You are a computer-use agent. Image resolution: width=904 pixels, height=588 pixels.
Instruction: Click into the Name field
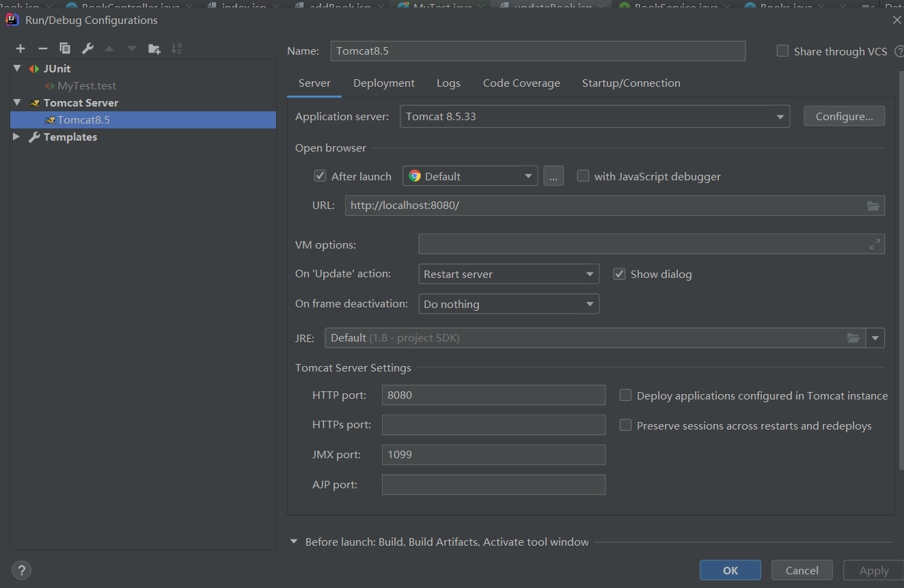[538, 51]
